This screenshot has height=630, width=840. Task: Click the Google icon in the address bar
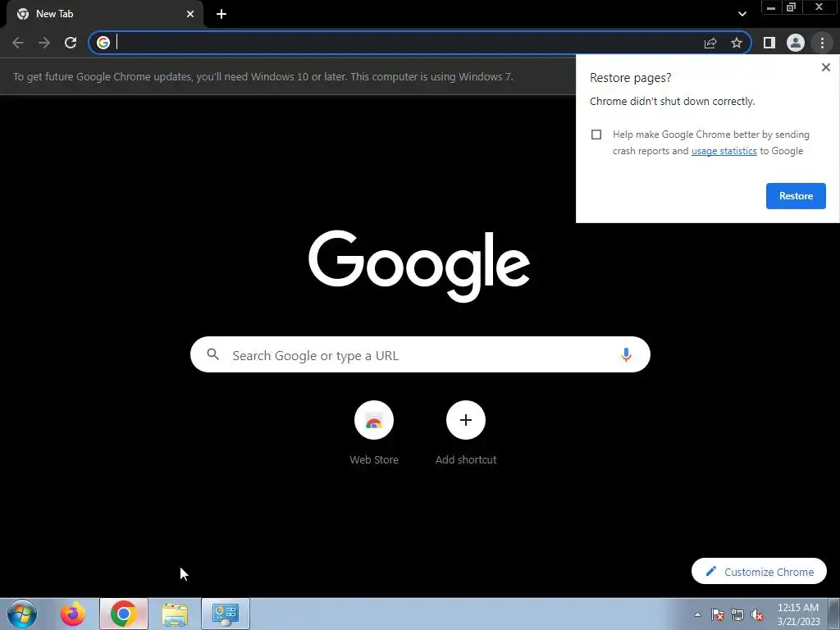click(x=103, y=43)
